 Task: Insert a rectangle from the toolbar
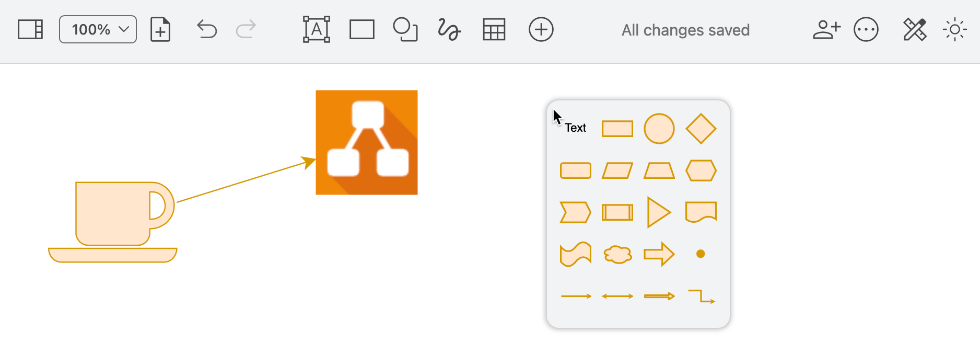[x=362, y=29]
